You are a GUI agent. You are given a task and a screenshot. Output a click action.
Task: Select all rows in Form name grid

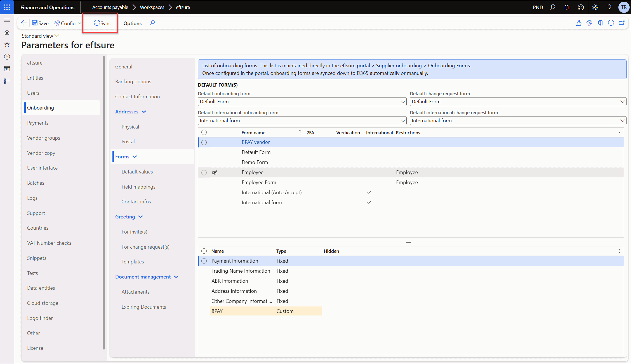204,132
